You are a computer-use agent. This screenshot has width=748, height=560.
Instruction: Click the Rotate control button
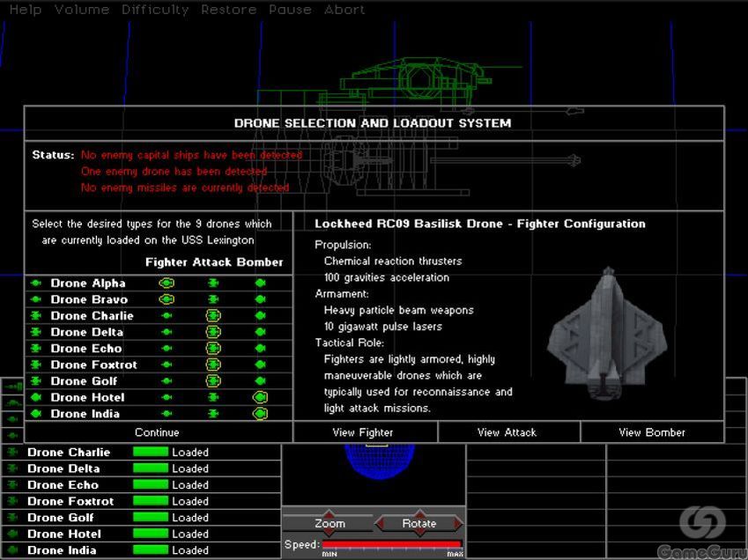tap(419, 523)
